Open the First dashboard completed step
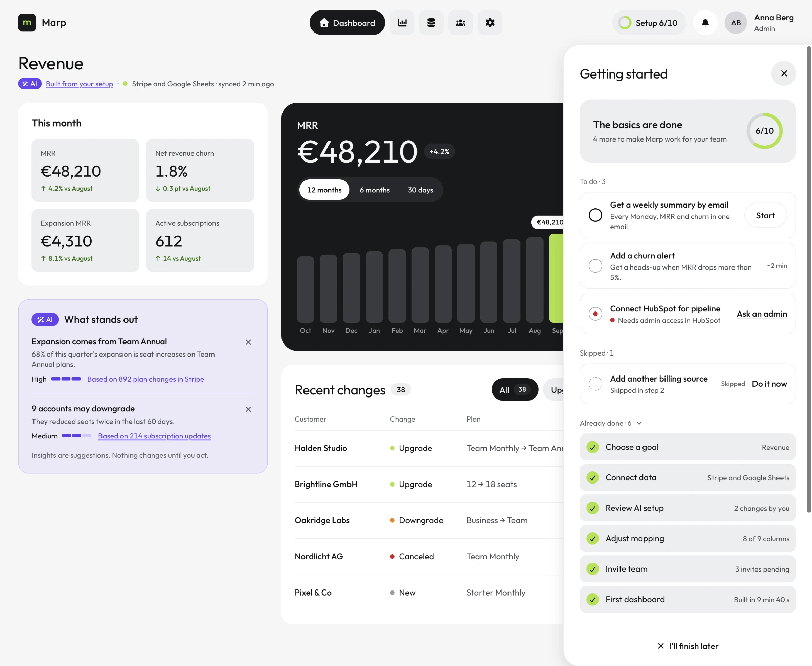Image resolution: width=812 pixels, height=666 pixels. [x=687, y=599]
